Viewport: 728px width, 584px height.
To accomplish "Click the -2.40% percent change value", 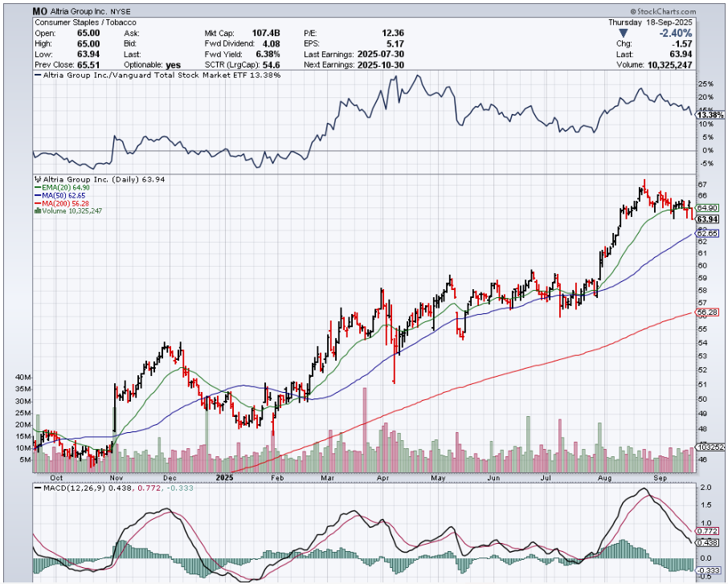I will pyautogui.click(x=676, y=34).
